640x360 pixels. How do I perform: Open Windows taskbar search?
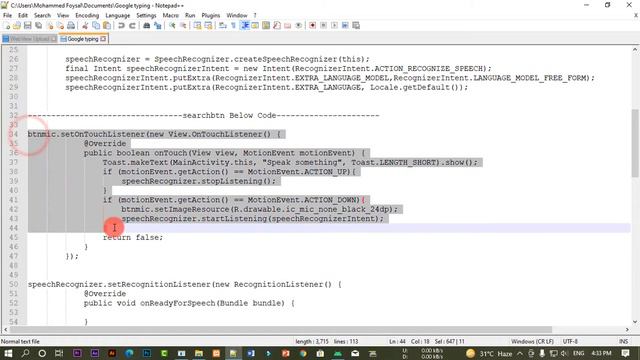coord(25,353)
